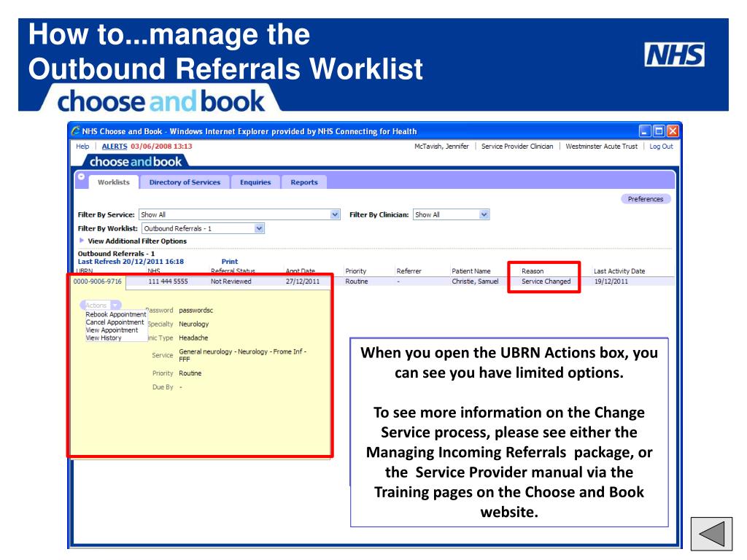Open the Reports tab
Viewport: 747px width, 560px height.
click(304, 182)
